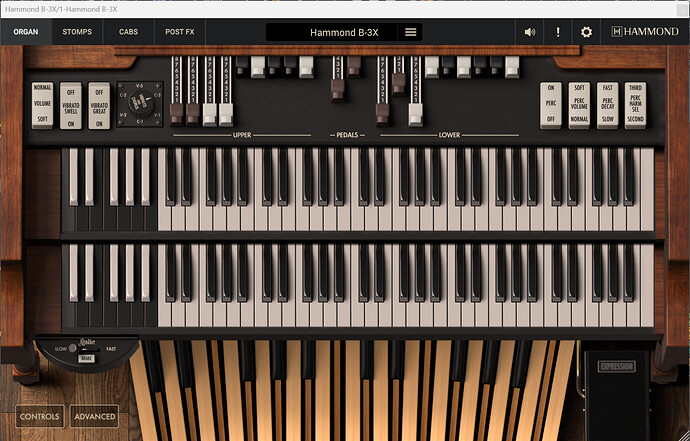Image resolution: width=690 pixels, height=441 pixels.
Task: Click the pulled-out brown Pedals drawbar
Action: (x=338, y=90)
